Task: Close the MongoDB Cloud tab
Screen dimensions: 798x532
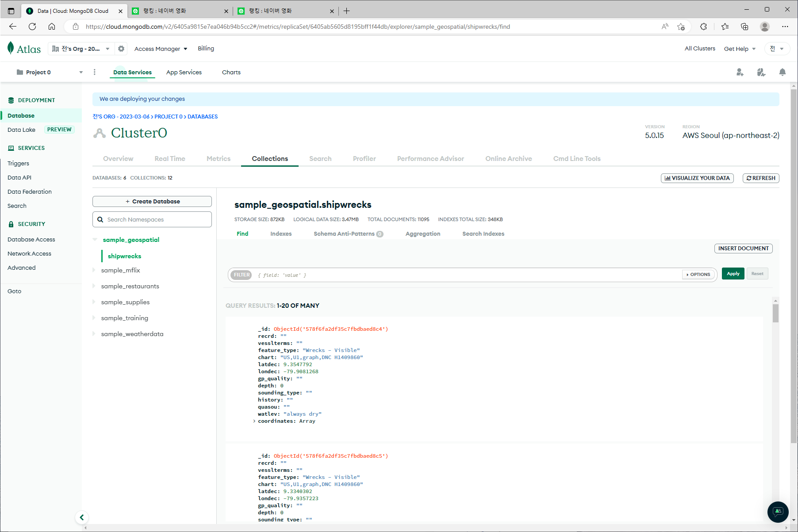Action: click(120, 11)
